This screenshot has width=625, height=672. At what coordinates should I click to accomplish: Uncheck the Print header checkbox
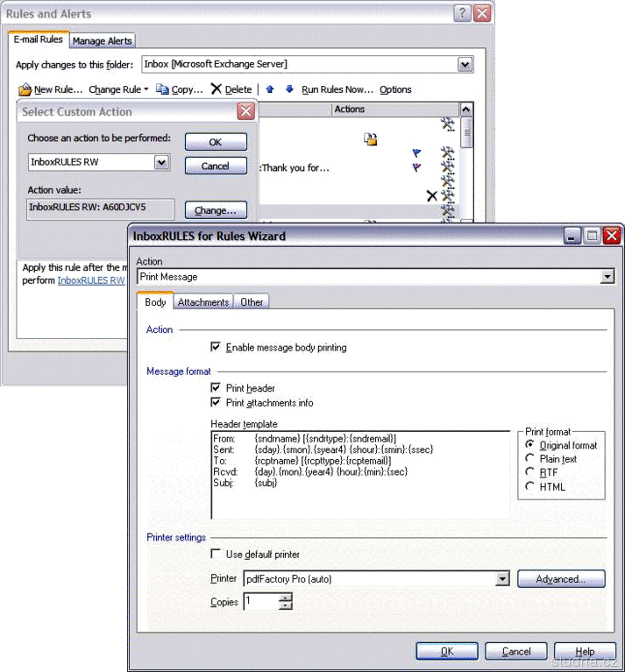pyautogui.click(x=216, y=388)
